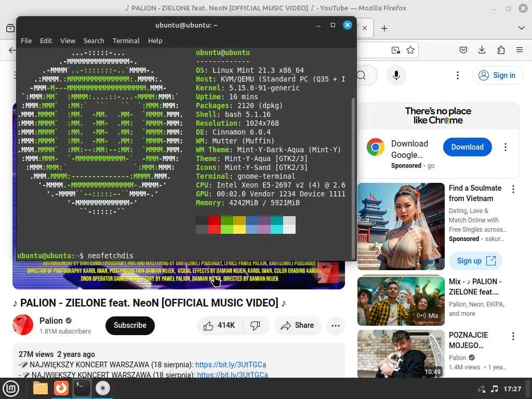
Task: Open the 17:27 clock calendar
Action: (512, 389)
